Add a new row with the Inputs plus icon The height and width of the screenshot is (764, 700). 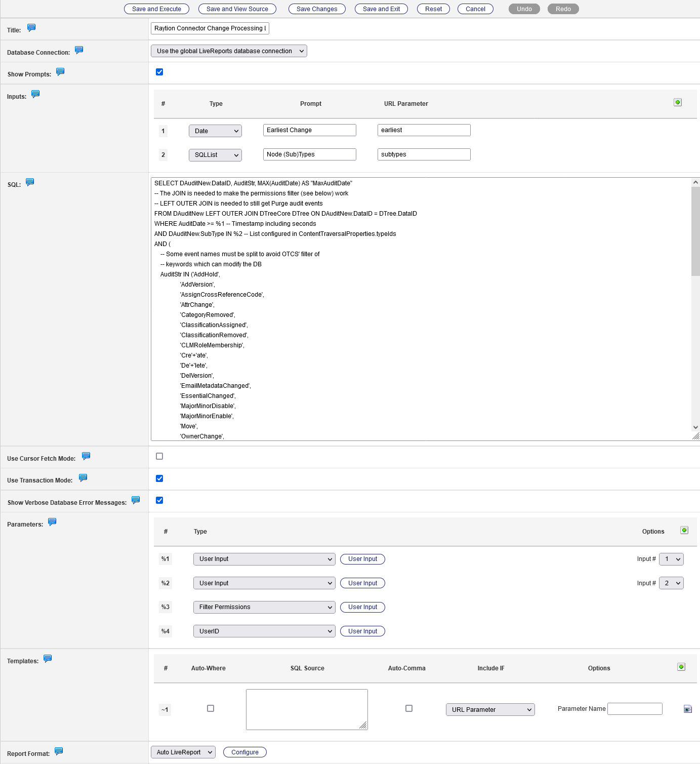coord(678,102)
